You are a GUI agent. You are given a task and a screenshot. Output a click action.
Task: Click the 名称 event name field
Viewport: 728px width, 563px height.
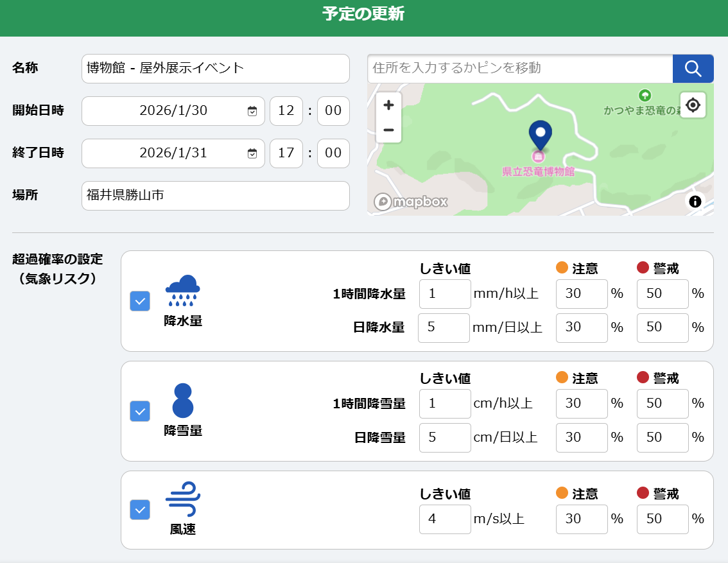(215, 69)
